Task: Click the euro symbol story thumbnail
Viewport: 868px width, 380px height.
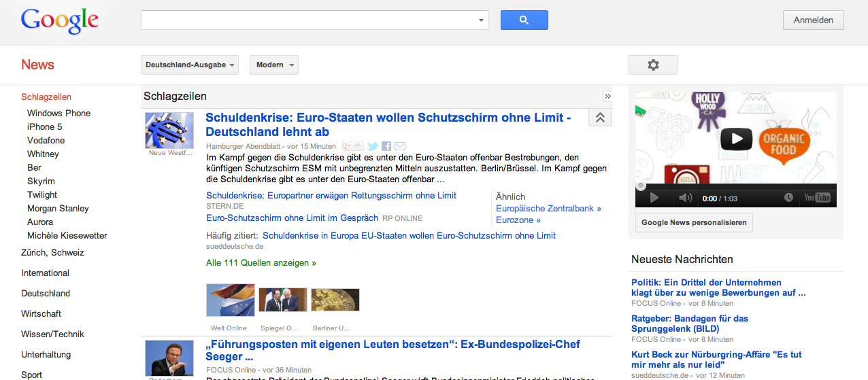Action: click(x=169, y=131)
